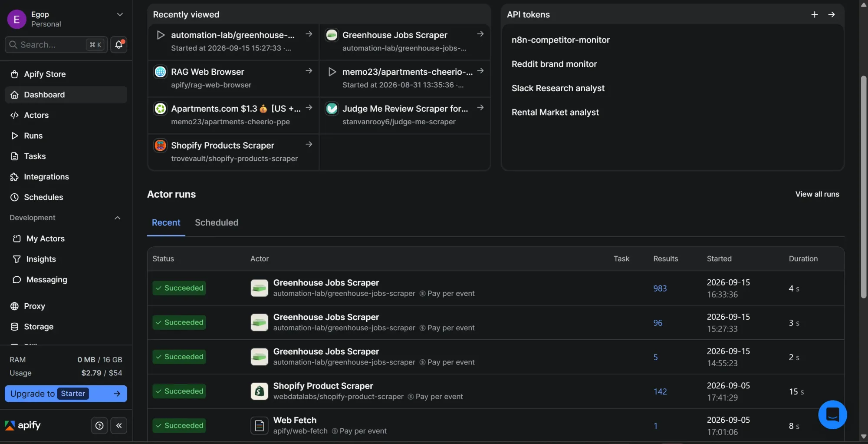Open n8n-competitor-monitor token
The image size is (868, 444).
[x=560, y=40]
